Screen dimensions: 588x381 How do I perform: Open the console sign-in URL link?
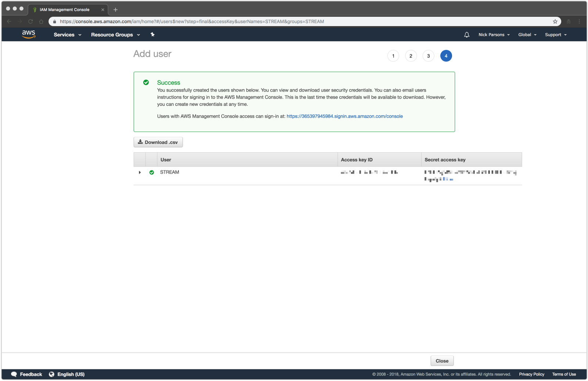[x=345, y=116]
